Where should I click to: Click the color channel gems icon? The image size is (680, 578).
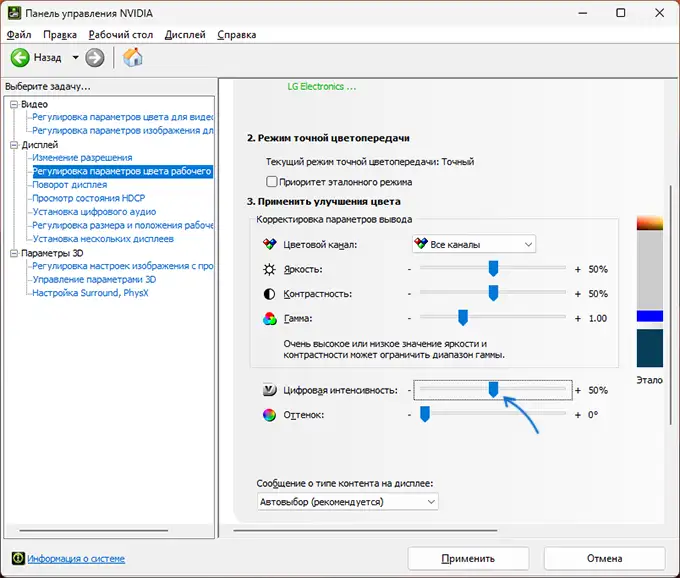coord(269,244)
